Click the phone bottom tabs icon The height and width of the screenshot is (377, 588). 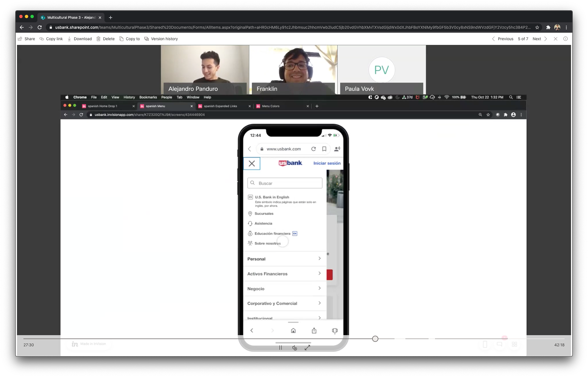335,330
